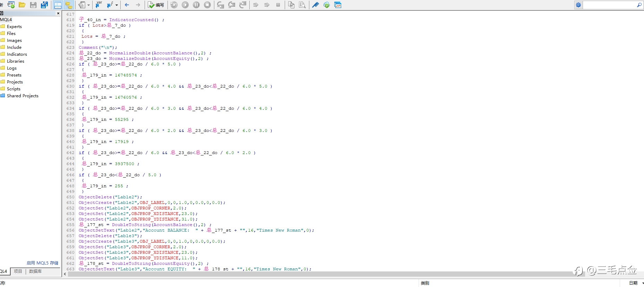Restart debugging on real data

(x=174, y=5)
